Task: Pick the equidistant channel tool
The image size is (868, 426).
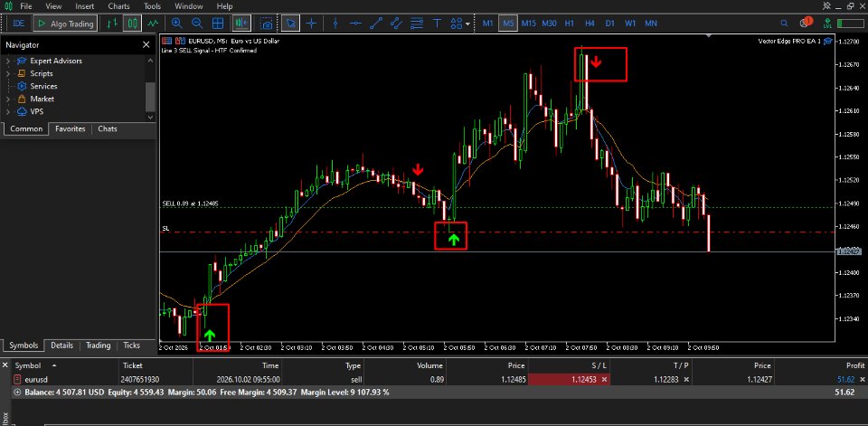Action: coord(396,24)
